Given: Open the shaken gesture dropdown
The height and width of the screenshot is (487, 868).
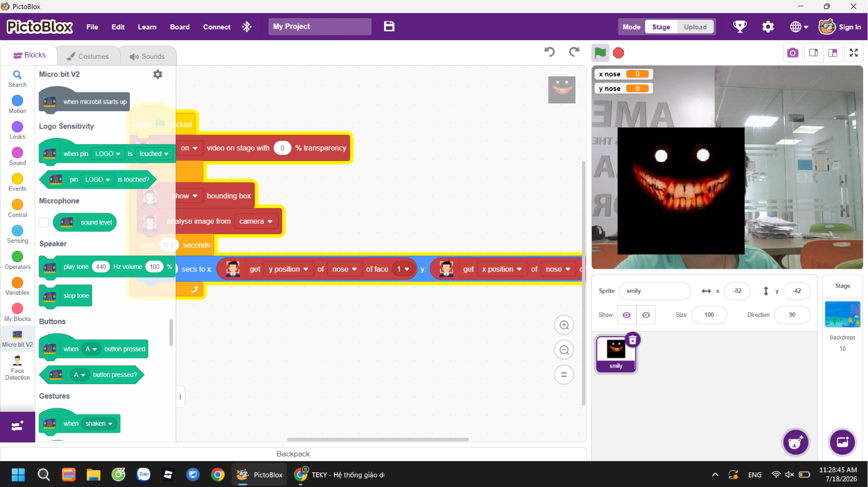Looking at the screenshot, I should tap(99, 424).
